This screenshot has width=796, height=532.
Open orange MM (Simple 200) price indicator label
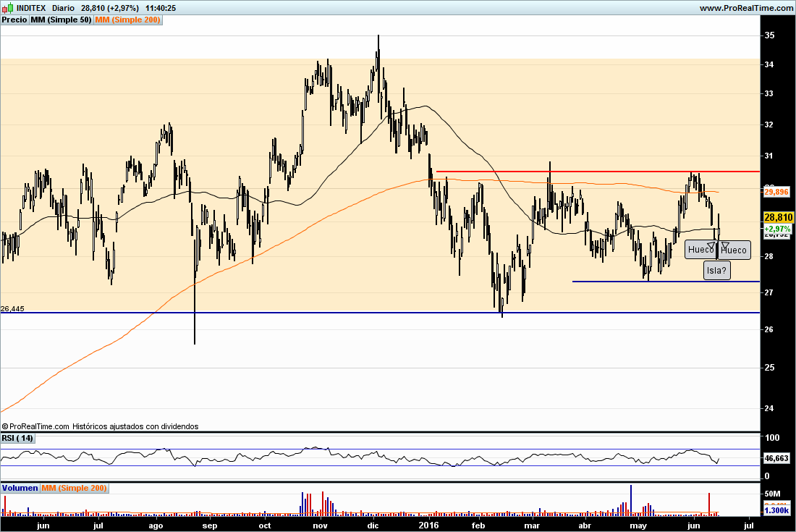pyautogui.click(x=128, y=20)
